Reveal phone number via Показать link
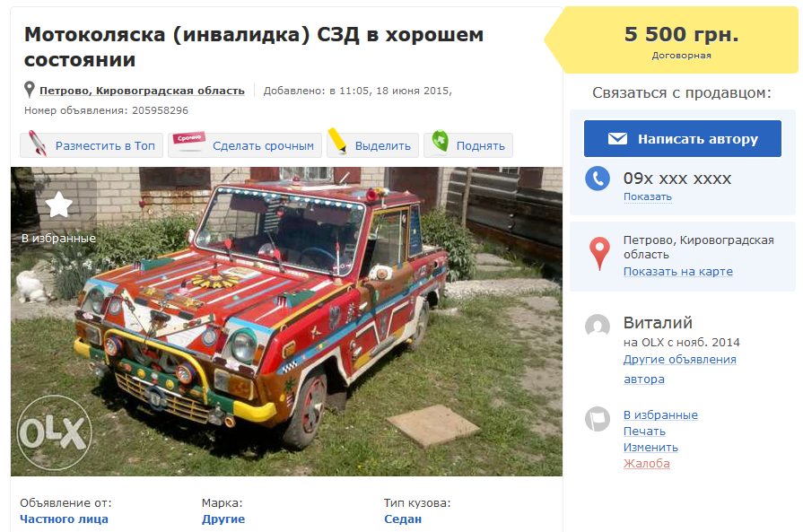This screenshot has height=532, width=803. coord(647,197)
